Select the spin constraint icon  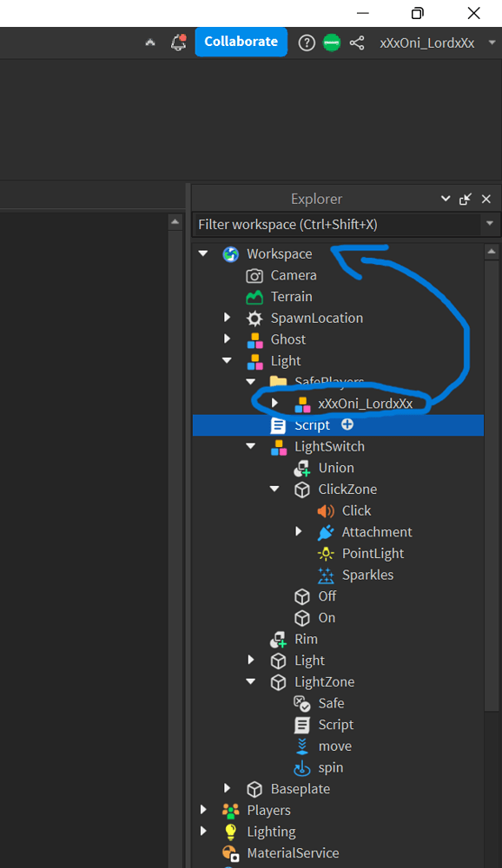tap(302, 768)
